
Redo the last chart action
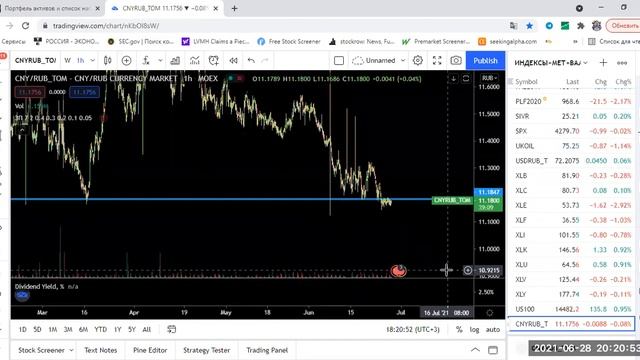(265, 60)
